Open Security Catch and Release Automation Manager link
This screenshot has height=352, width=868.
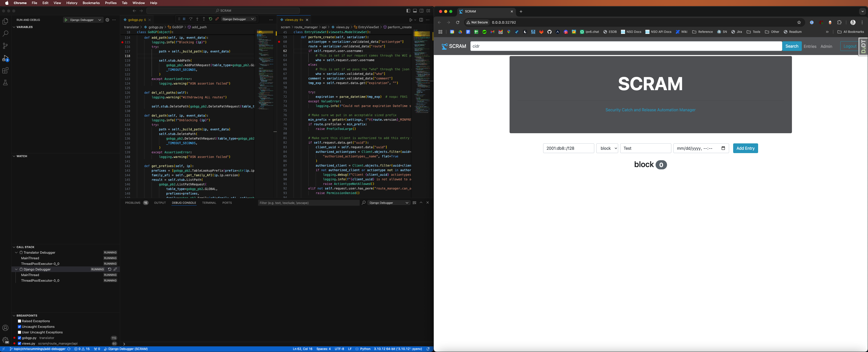click(x=650, y=110)
